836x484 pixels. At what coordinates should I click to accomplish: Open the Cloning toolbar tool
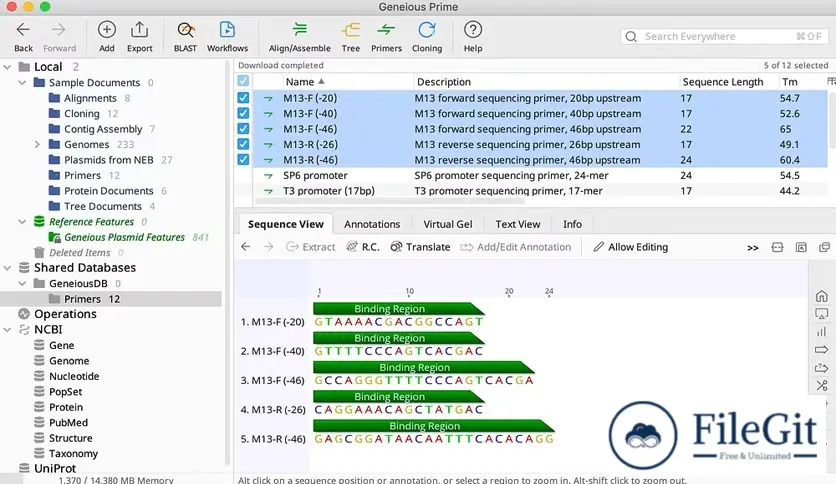coord(427,36)
